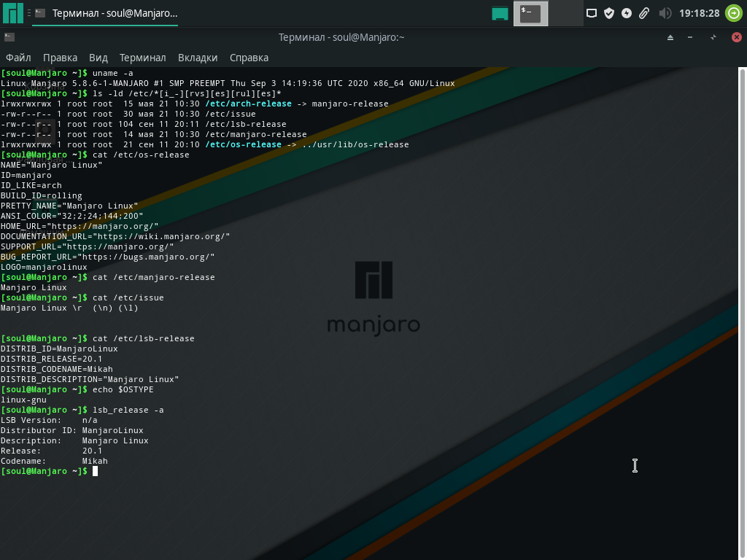This screenshot has height=560, width=747.
Task: Click the HOME_URL line
Action: click(x=80, y=226)
